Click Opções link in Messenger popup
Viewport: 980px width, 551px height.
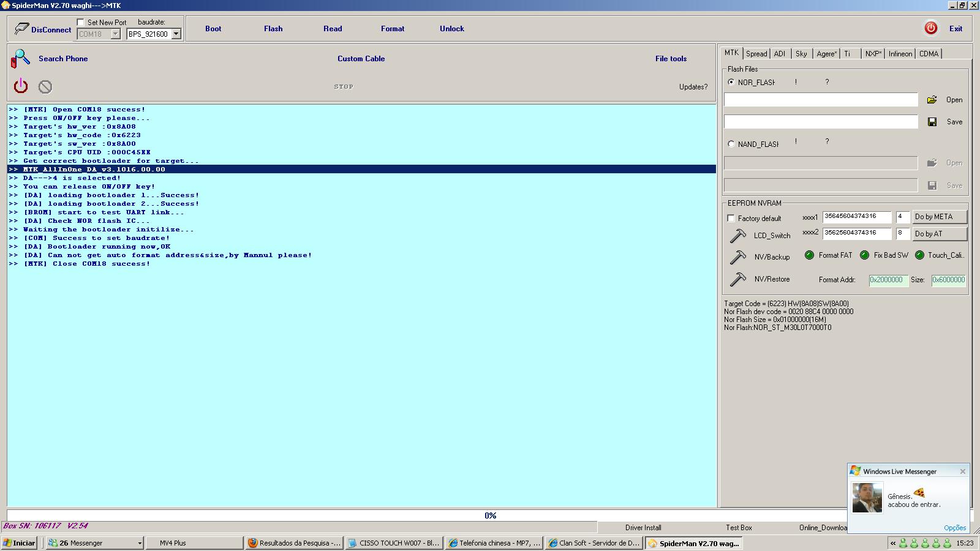point(955,528)
